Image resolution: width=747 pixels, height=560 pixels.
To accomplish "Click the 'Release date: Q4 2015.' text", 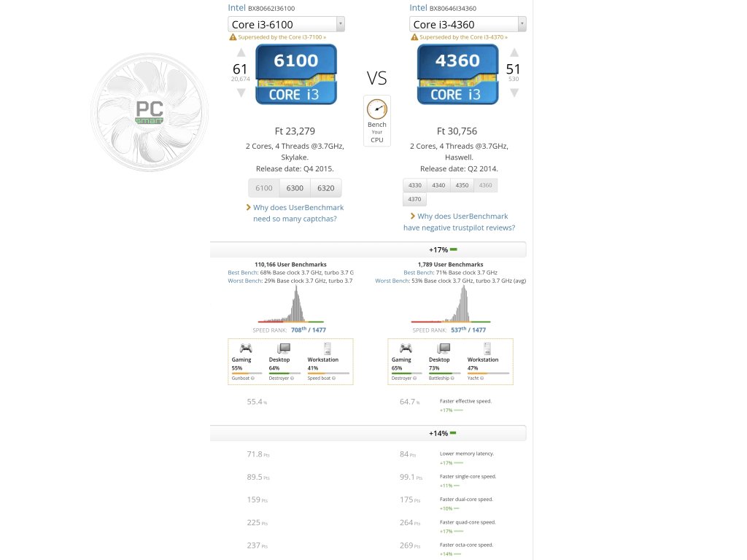I will pyautogui.click(x=295, y=168).
